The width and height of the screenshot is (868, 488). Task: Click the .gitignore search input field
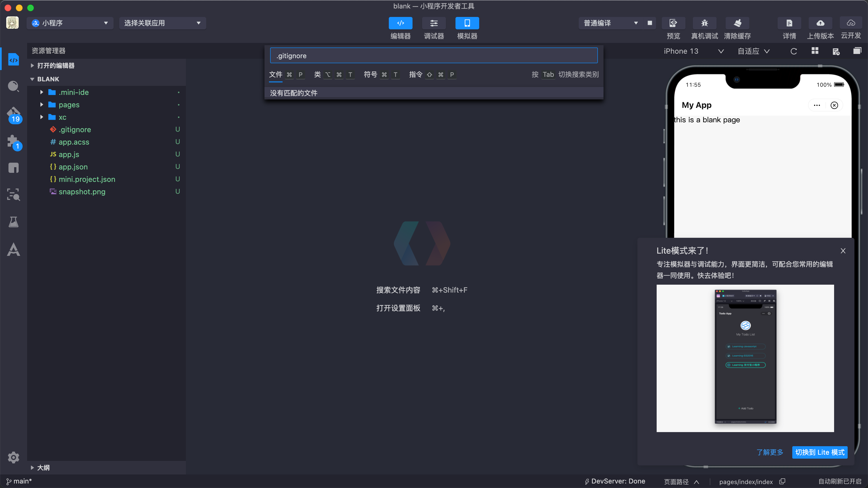434,56
